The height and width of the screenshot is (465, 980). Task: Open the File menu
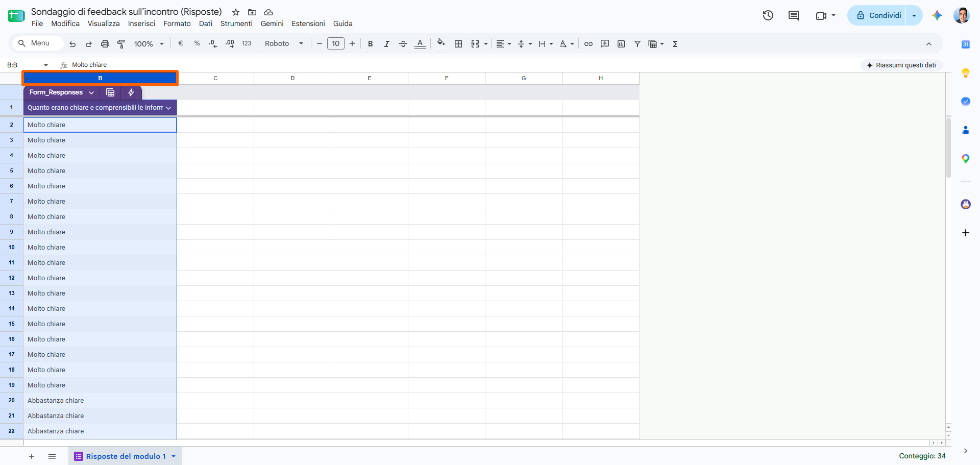pyautogui.click(x=37, y=23)
